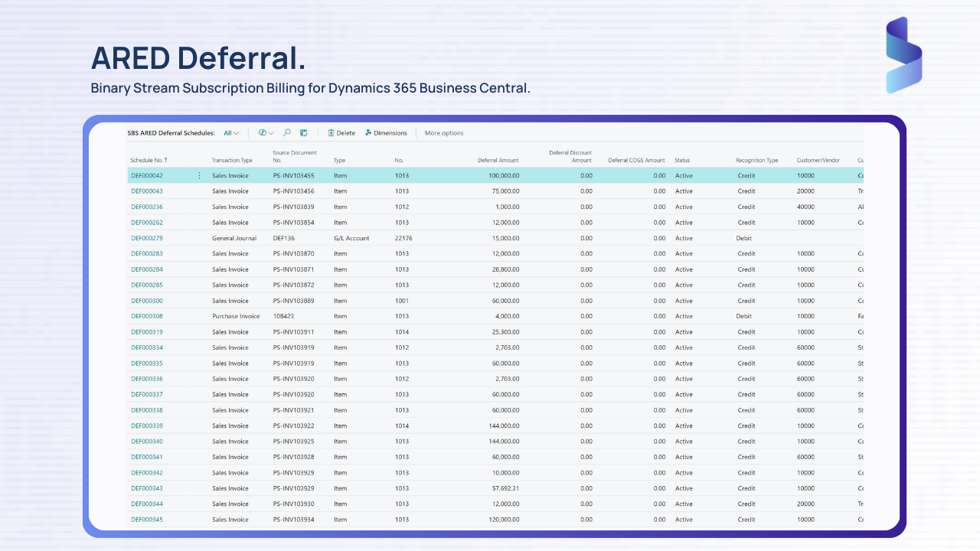Open schedule DEF000334 link
This screenshot has height=551, width=980.
click(x=147, y=347)
